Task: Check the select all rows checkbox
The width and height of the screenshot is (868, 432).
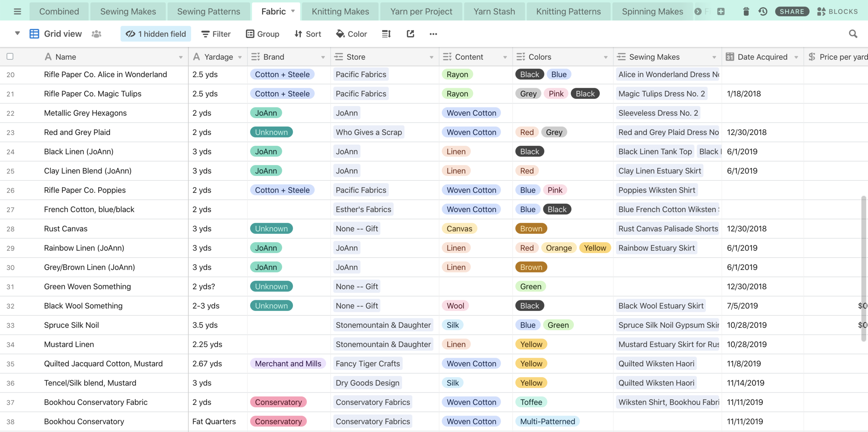Action: (10, 56)
